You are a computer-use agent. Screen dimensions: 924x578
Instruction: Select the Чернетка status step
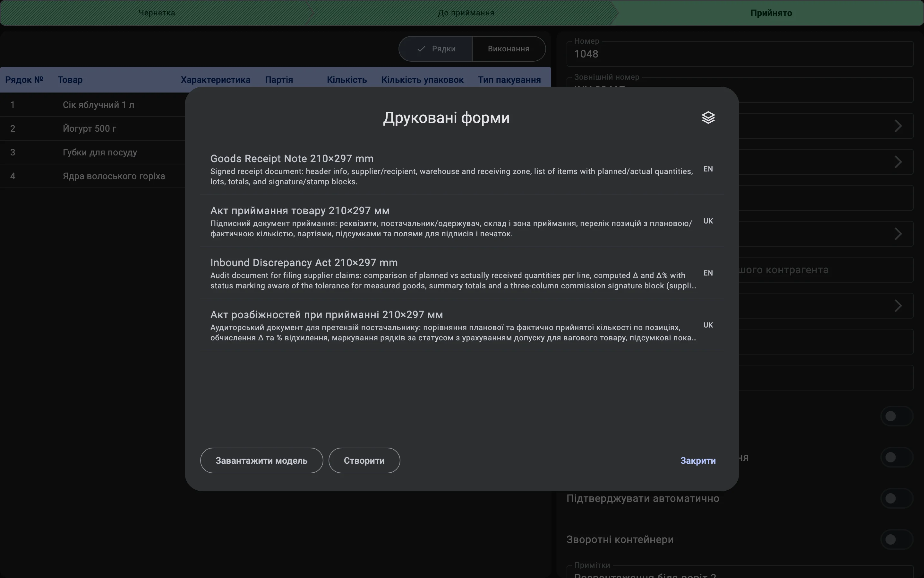pos(157,13)
